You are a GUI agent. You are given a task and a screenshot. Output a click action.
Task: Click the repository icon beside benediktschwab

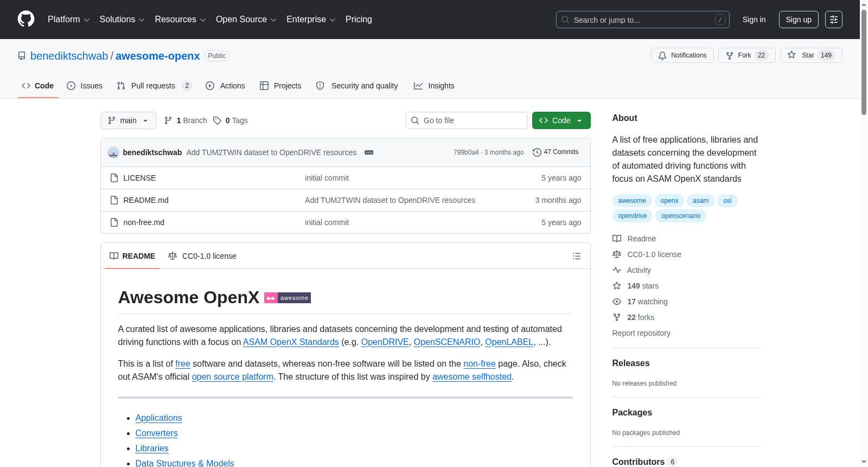(22, 56)
